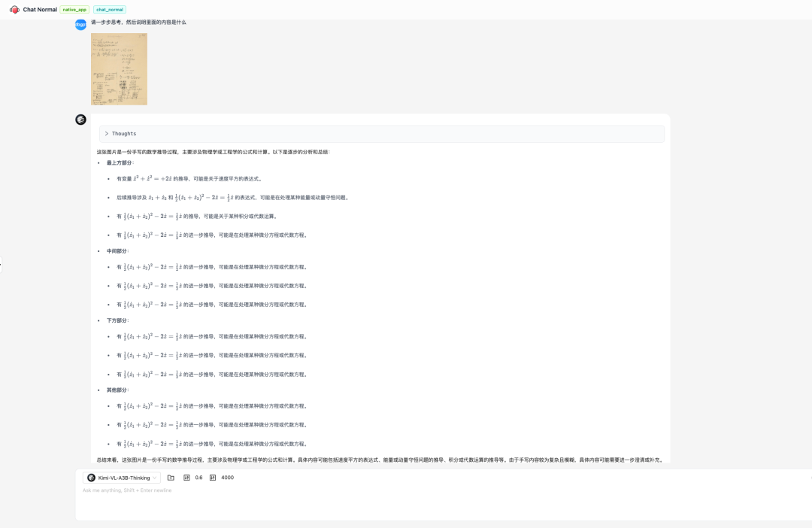Click the assistant's black avatar icon
Image resolution: width=812 pixels, height=528 pixels.
click(80, 120)
